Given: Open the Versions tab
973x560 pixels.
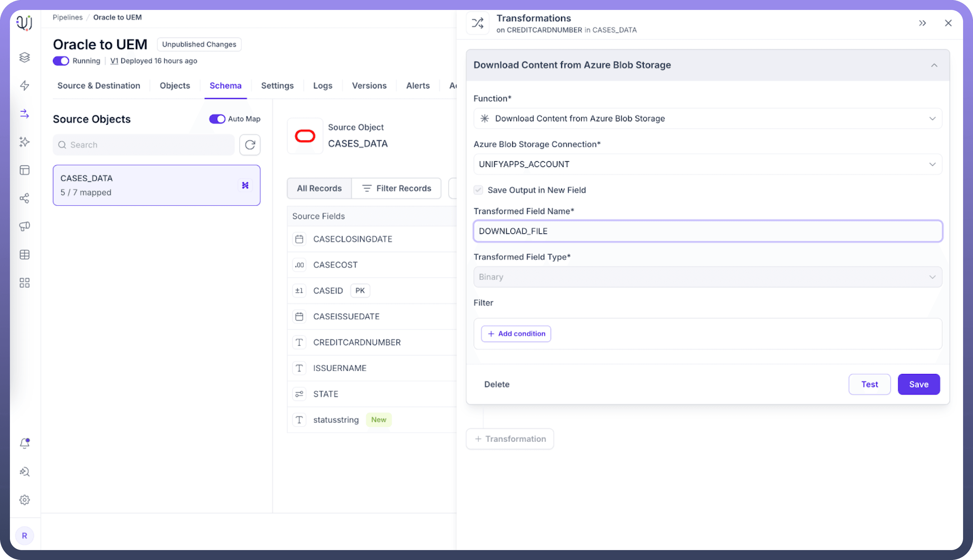Looking at the screenshot, I should point(369,85).
